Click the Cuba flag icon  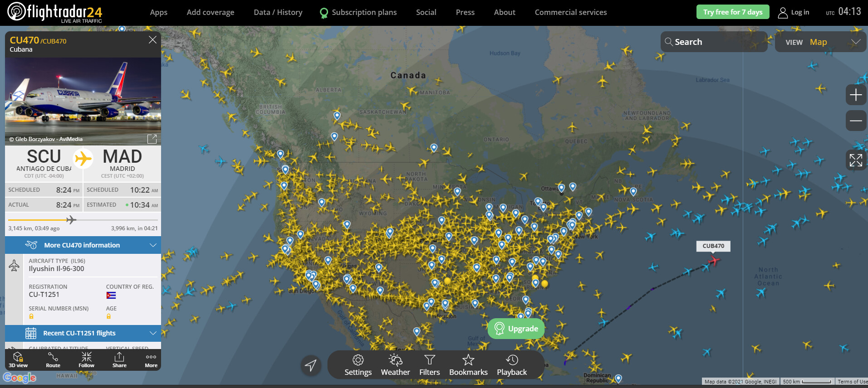tap(111, 296)
